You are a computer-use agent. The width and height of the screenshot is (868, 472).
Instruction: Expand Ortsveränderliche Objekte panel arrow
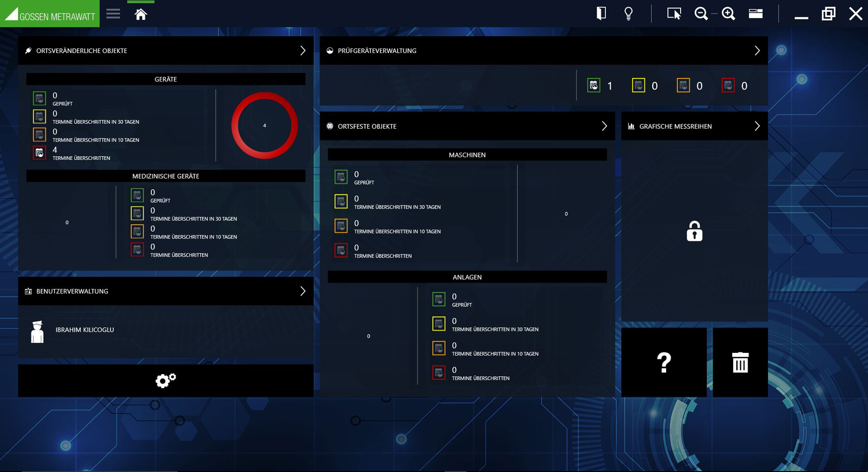[303, 51]
